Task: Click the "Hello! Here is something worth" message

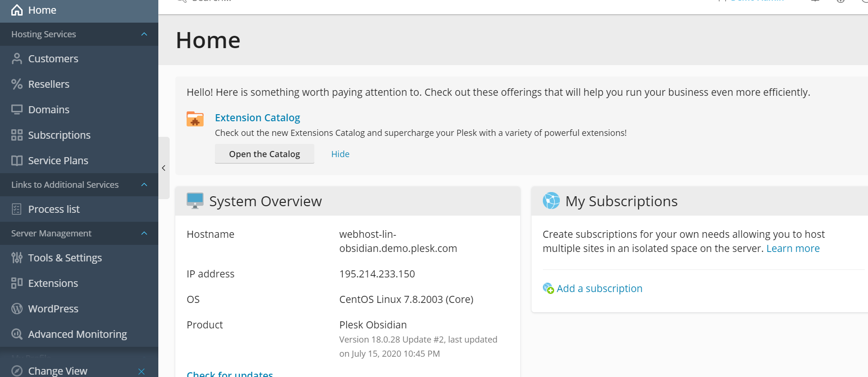Action: (x=498, y=92)
